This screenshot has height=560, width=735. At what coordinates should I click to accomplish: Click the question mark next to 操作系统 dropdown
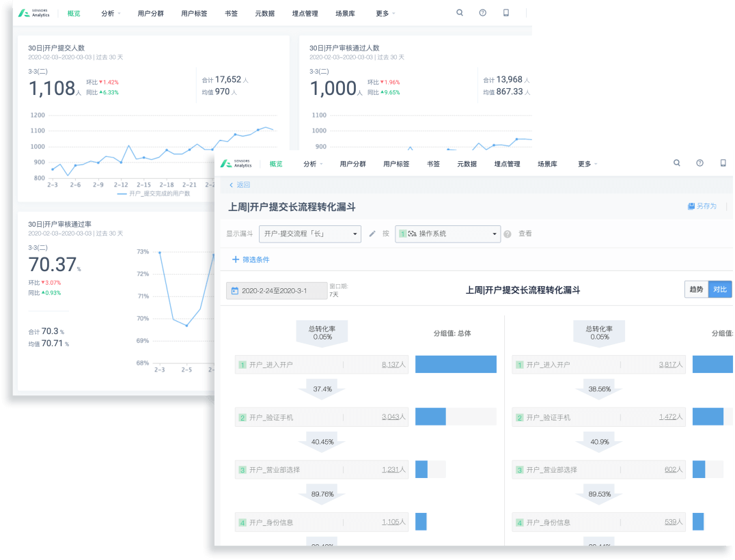508,234
